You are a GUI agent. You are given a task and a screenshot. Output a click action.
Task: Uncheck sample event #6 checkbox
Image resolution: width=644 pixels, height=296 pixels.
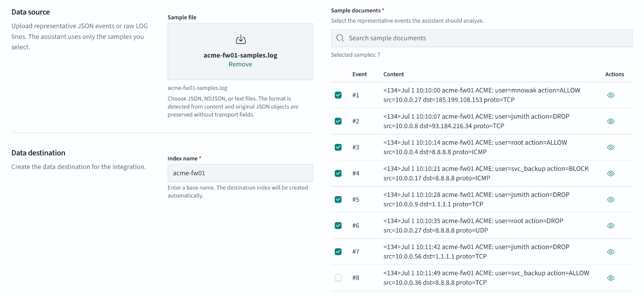pos(338,226)
